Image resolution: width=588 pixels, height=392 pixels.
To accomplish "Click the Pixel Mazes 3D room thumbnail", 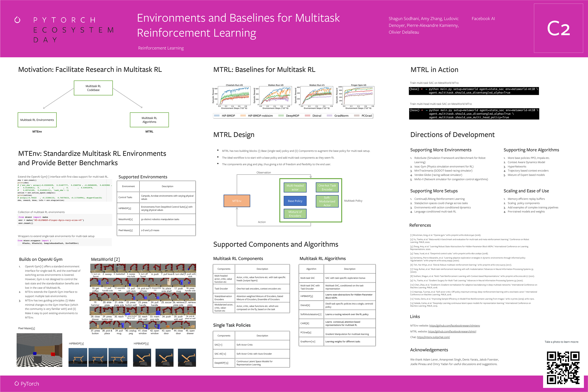I will click(x=39, y=350).
